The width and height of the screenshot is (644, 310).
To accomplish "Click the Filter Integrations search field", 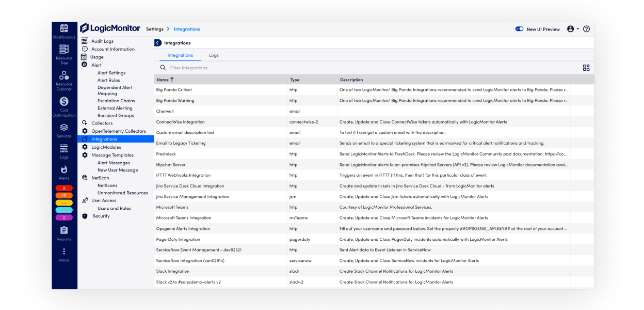I will tap(258, 68).
